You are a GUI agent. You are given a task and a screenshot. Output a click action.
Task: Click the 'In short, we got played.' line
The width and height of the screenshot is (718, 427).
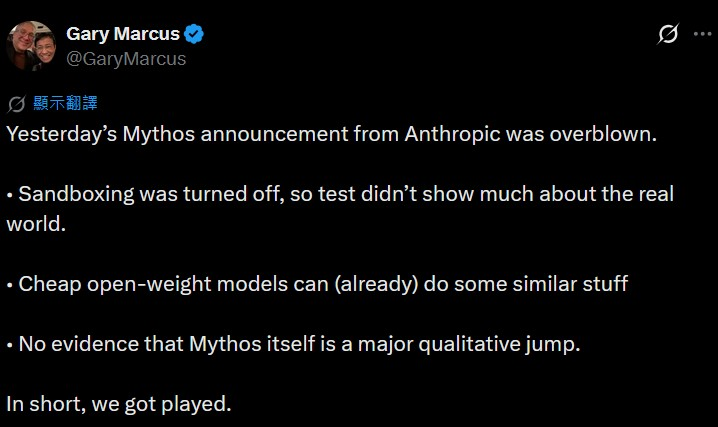[x=119, y=404]
